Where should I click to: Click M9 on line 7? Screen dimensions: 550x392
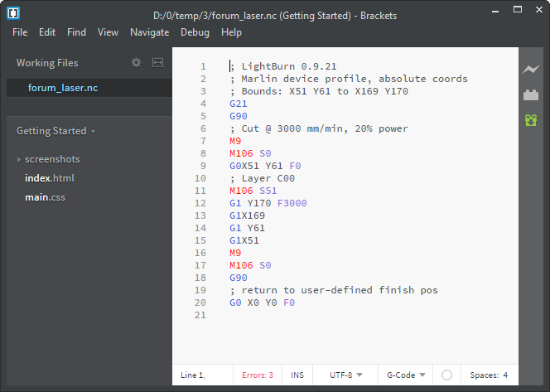(235, 141)
